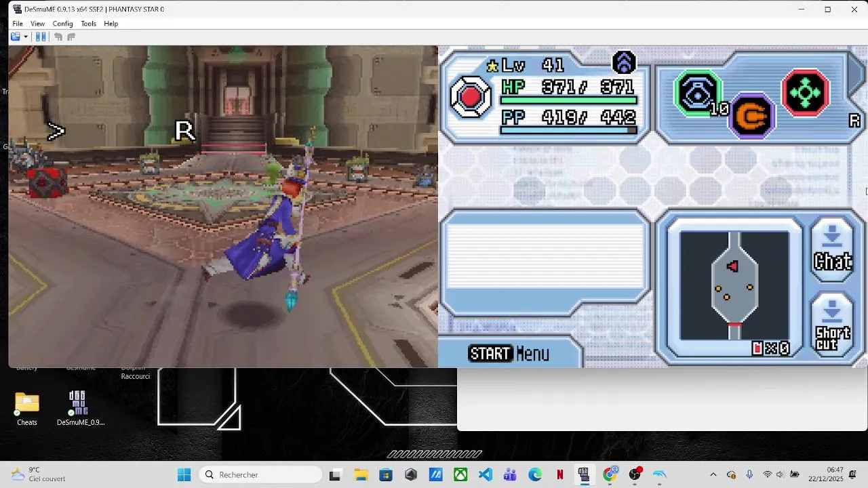Open the Tools menu
The width and height of the screenshot is (868, 488).
coord(89,24)
